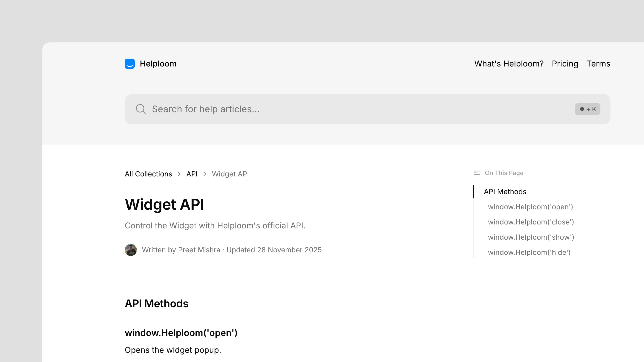The width and height of the screenshot is (644, 362).
Task: Jump to API Methods in sidebar
Action: [x=505, y=192]
